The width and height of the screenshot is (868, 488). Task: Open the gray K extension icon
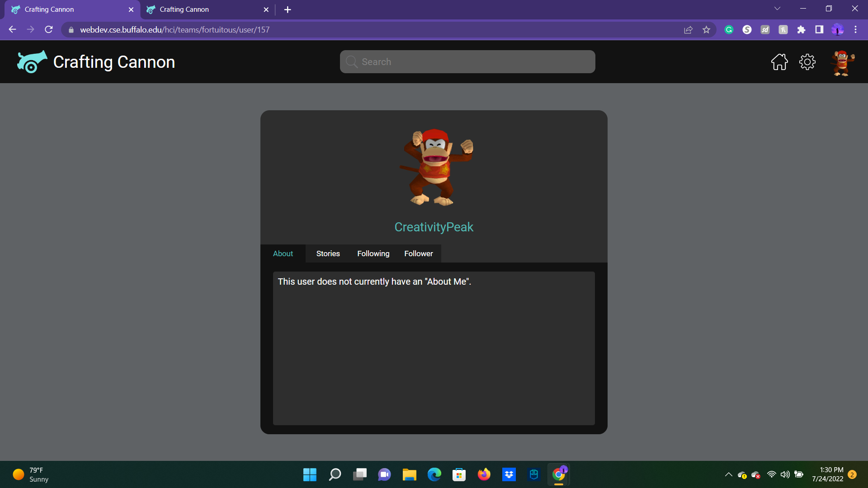pyautogui.click(x=783, y=30)
